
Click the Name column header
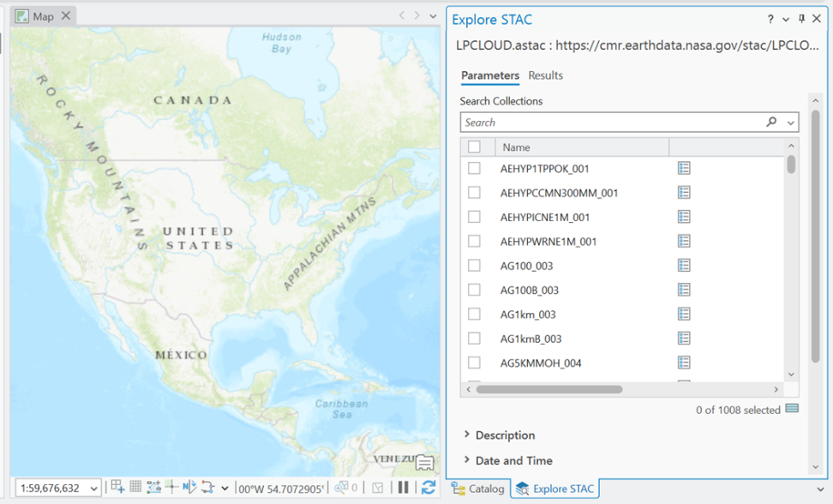[582, 147]
